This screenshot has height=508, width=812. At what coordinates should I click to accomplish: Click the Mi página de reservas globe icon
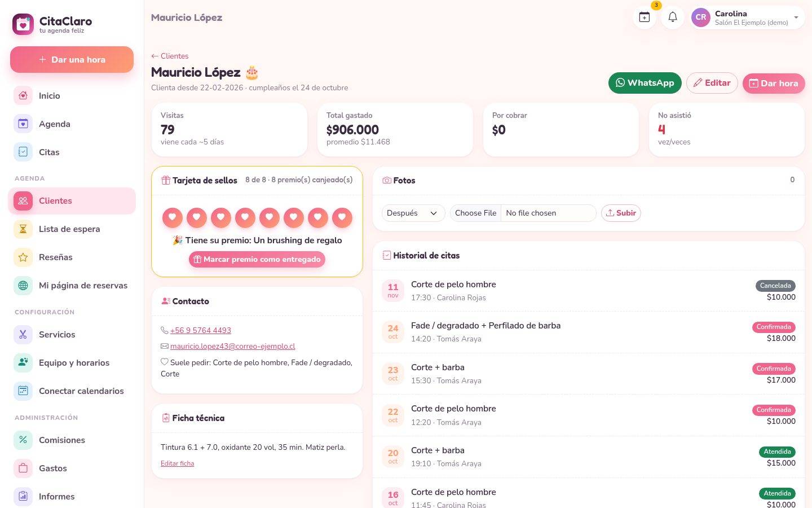23,285
